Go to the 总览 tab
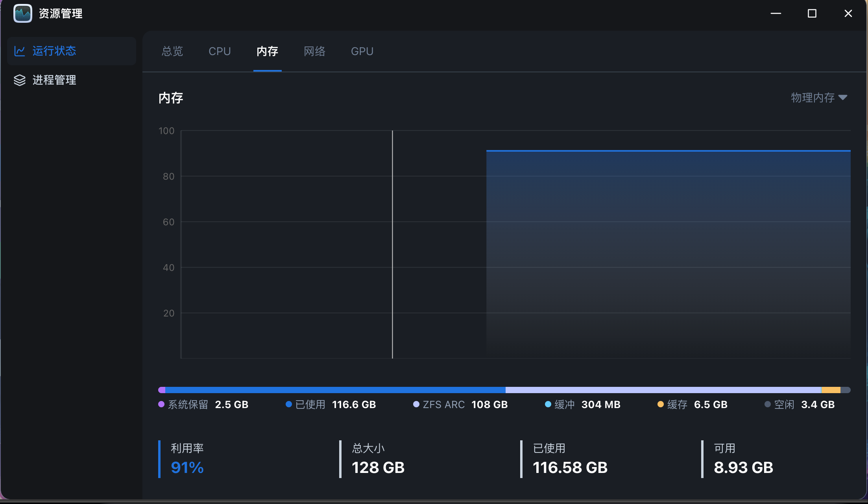The height and width of the screenshot is (504, 868). click(172, 52)
